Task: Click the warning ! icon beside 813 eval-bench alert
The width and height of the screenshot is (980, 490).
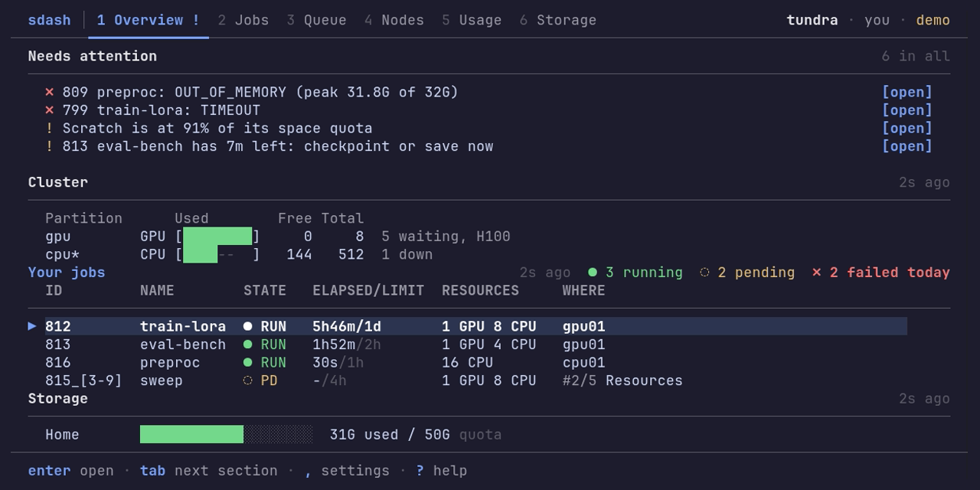Action: point(50,146)
